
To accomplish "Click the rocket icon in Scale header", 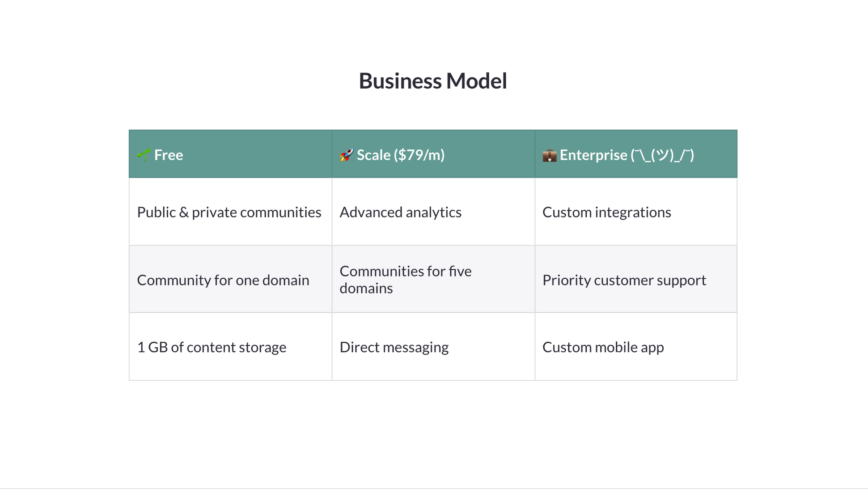I will click(347, 155).
